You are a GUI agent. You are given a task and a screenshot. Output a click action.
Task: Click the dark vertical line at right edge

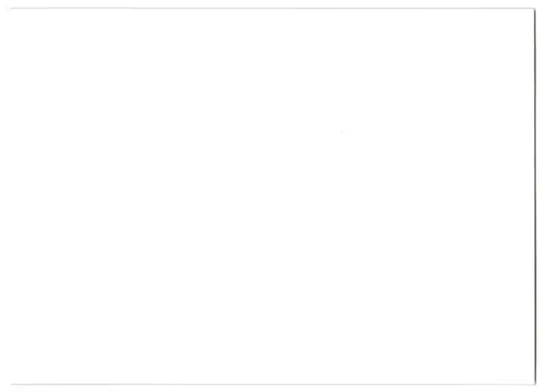(535, 196)
